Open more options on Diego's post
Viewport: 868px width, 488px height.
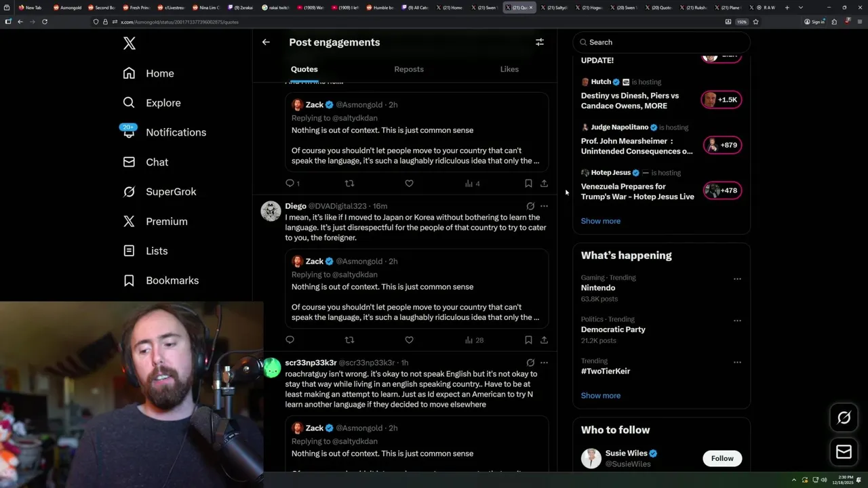(544, 206)
